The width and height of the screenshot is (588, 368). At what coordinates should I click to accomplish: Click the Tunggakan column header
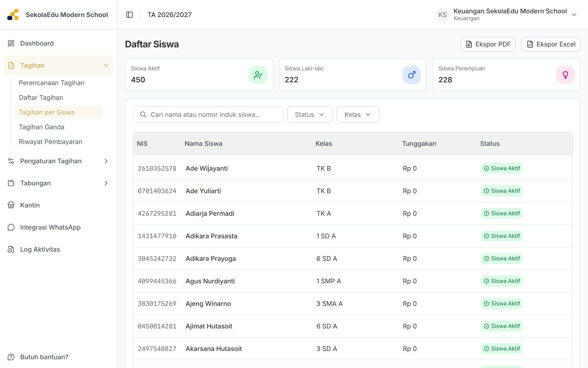(x=419, y=144)
